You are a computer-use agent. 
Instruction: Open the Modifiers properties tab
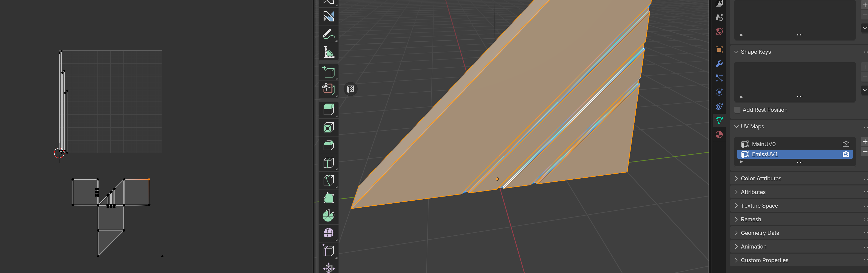tap(719, 64)
